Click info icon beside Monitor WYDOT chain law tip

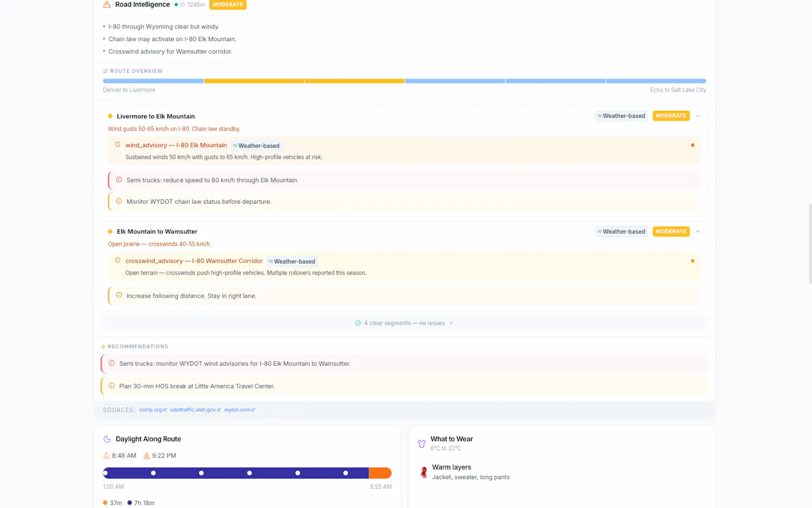point(119,201)
